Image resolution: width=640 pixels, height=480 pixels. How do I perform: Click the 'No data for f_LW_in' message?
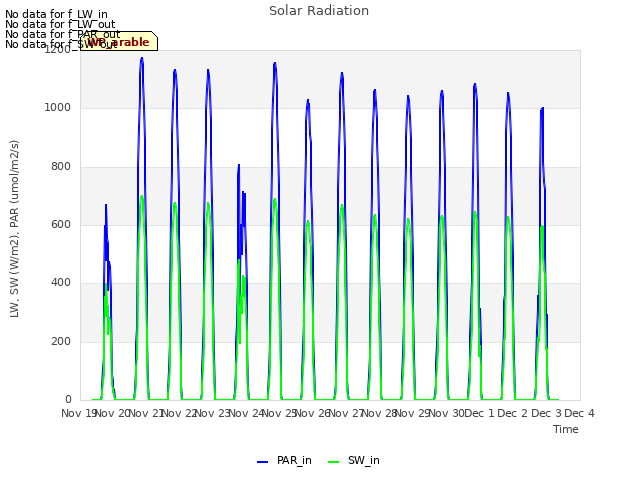coord(56,14)
